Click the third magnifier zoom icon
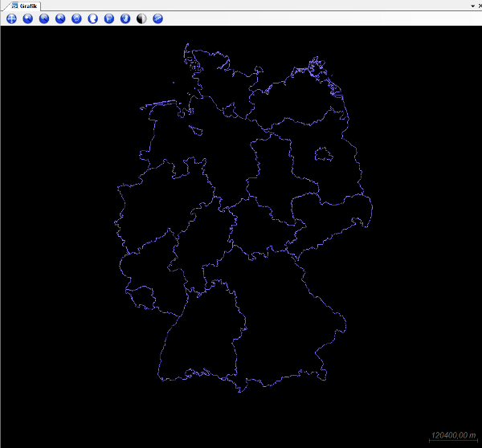The height and width of the screenshot is (448, 482). (60, 18)
